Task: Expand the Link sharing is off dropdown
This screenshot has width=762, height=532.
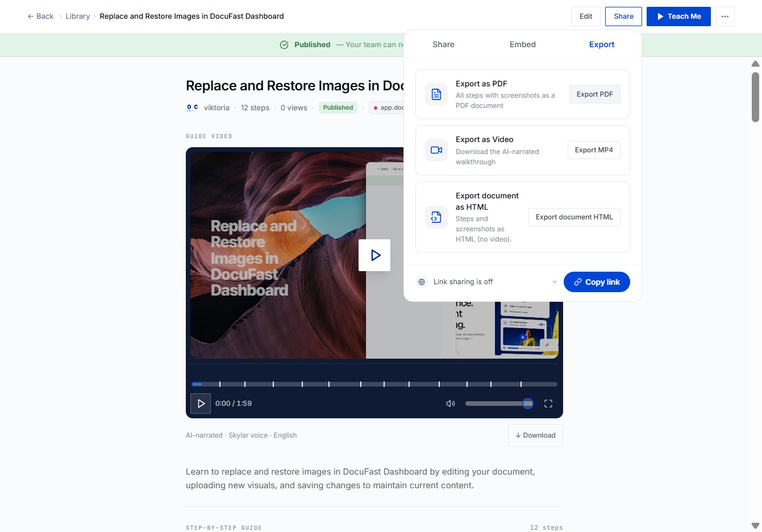Action: pyautogui.click(x=487, y=282)
